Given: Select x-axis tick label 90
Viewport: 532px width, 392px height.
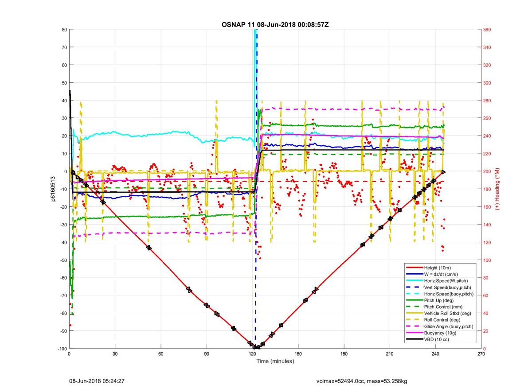Looking at the screenshot, I should (x=207, y=354).
